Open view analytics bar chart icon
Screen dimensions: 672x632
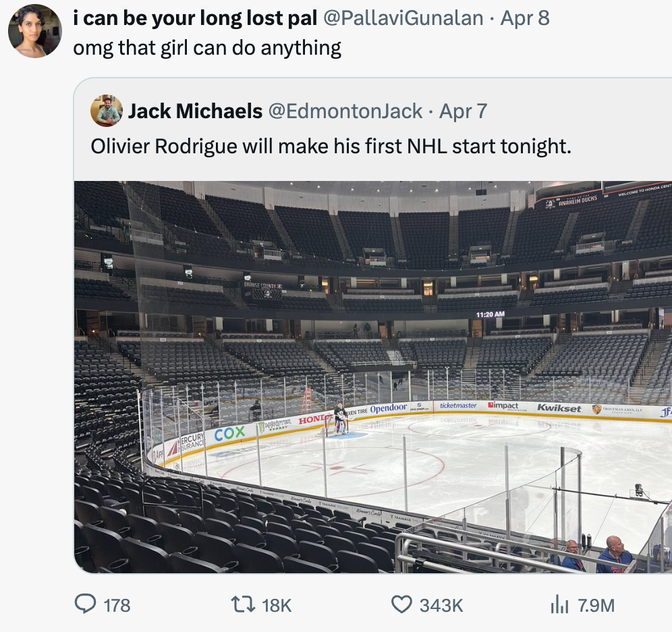(559, 605)
